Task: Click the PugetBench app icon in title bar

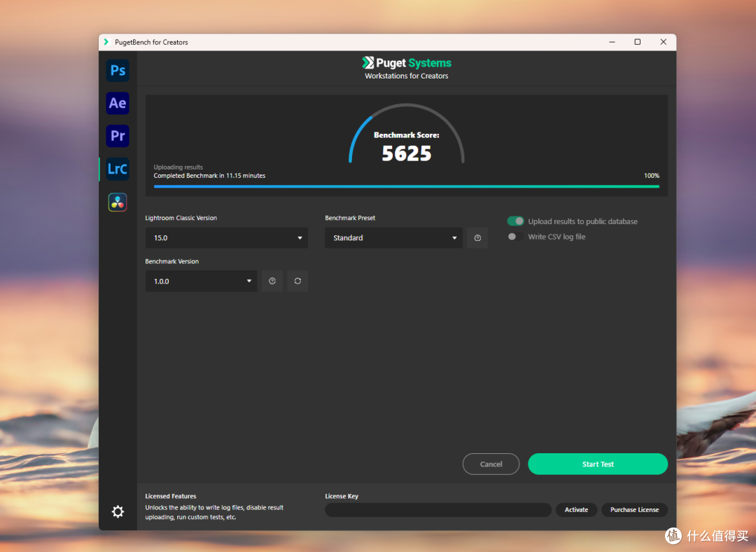Action: [106, 42]
